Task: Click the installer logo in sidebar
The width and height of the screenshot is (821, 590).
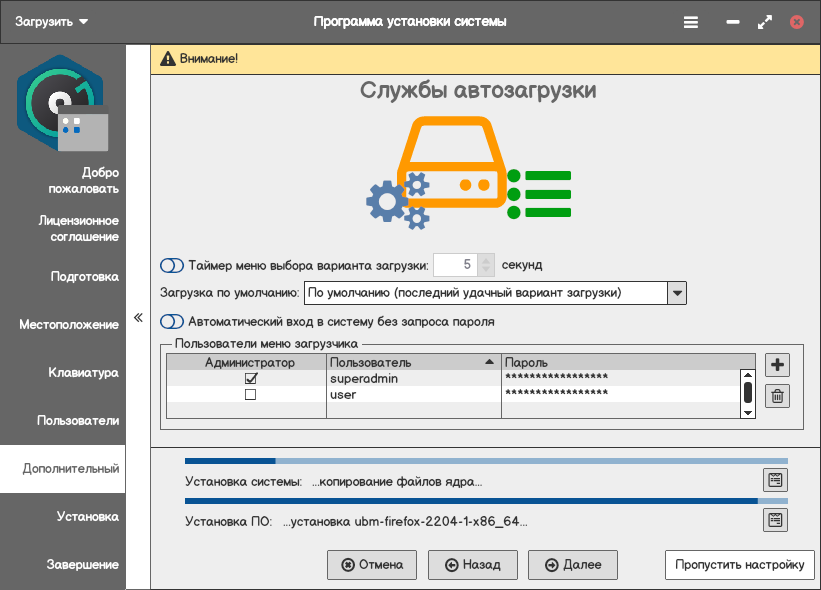Action: (x=61, y=103)
